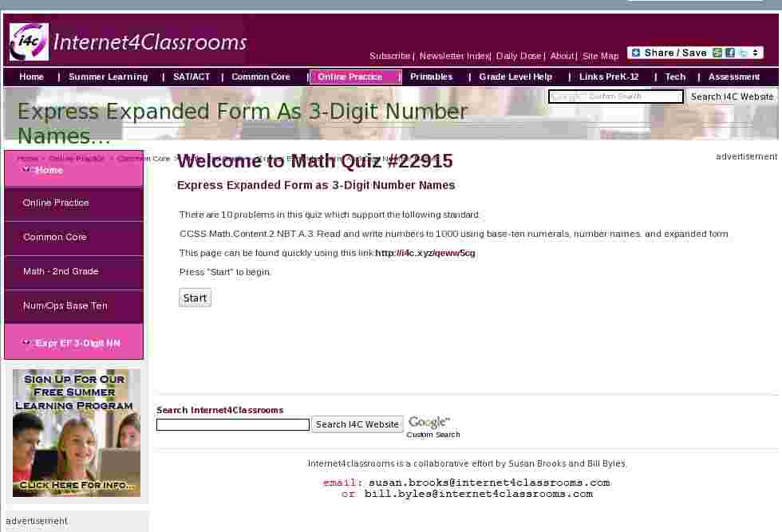The height and width of the screenshot is (532, 782).
Task: Click the i4c logo icon
Action: point(29,42)
